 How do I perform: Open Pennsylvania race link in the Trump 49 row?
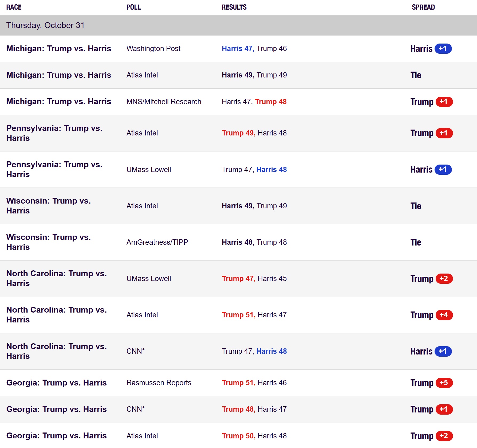(x=54, y=133)
